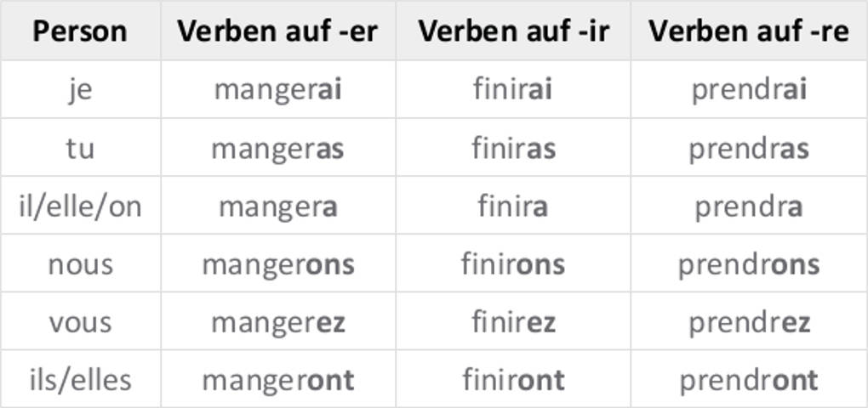The width and height of the screenshot is (868, 408).
Task: Click on the word 'prendra'
Action: pyautogui.click(x=748, y=206)
